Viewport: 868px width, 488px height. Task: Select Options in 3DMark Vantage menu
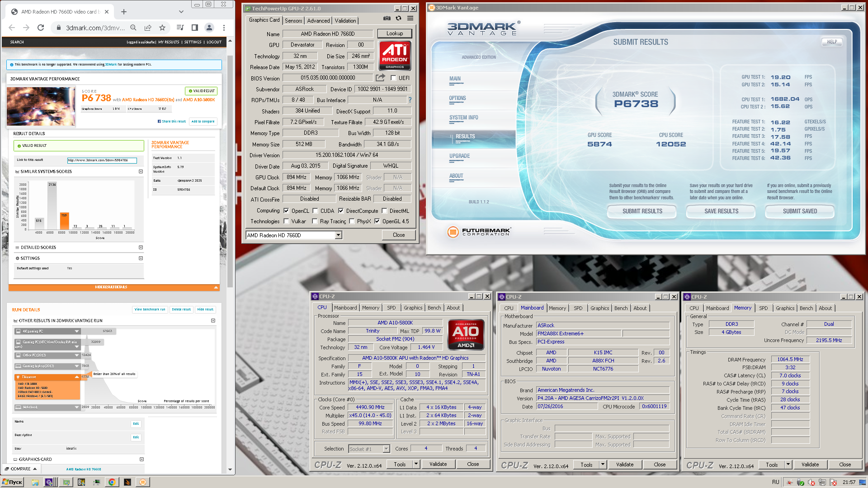pyautogui.click(x=458, y=98)
